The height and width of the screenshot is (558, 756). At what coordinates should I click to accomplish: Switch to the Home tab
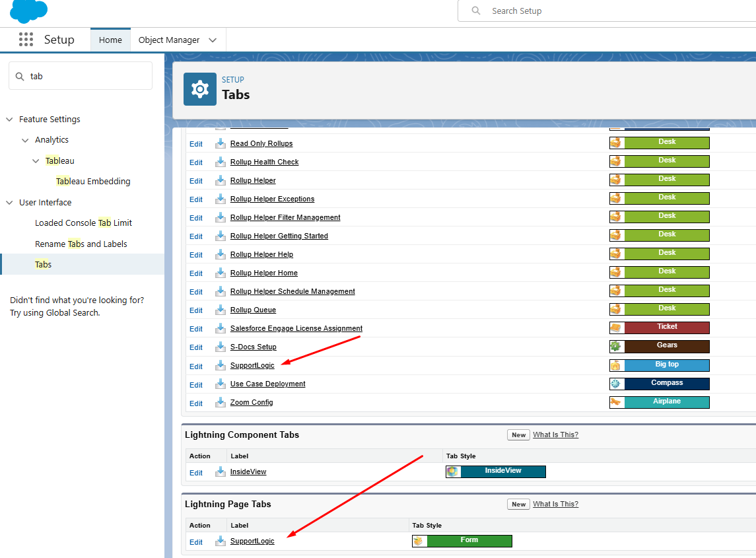pos(110,40)
